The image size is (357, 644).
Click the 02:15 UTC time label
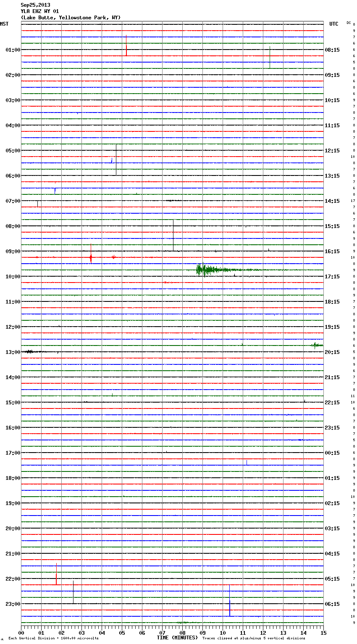pyautogui.click(x=332, y=503)
